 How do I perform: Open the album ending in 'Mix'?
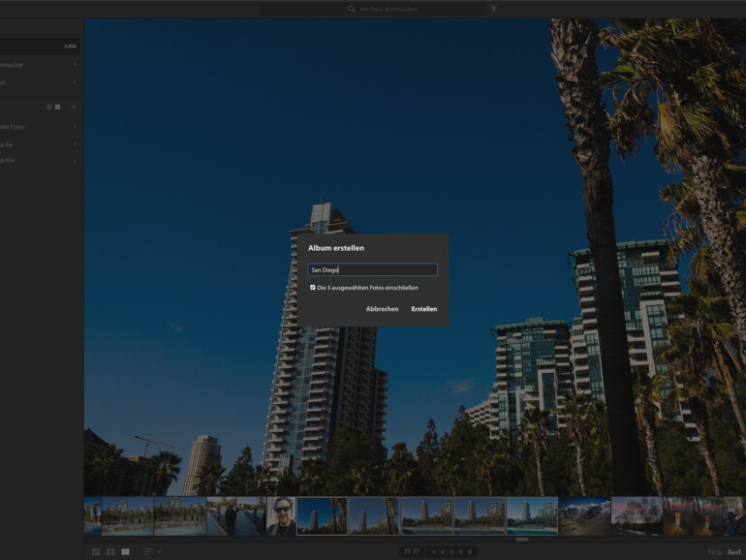[40, 161]
